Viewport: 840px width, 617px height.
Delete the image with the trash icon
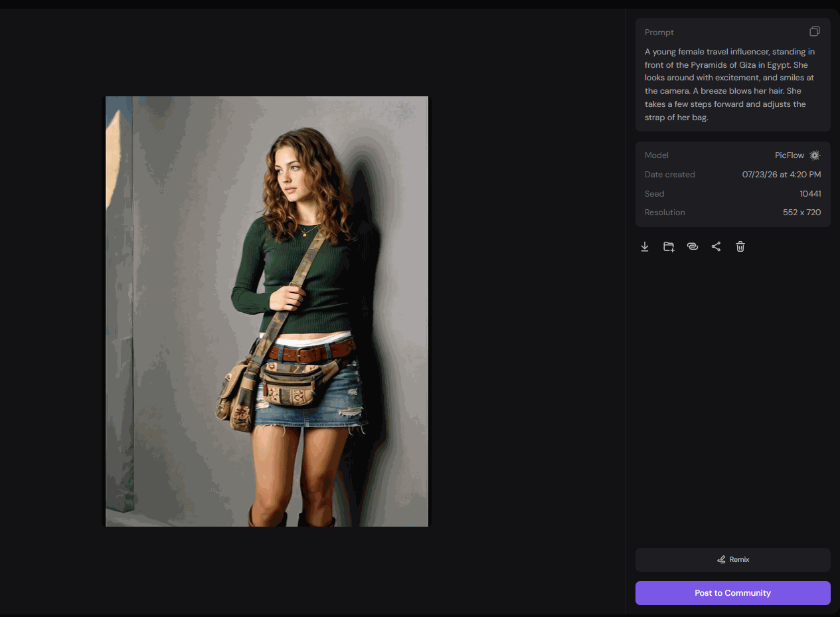pos(740,246)
